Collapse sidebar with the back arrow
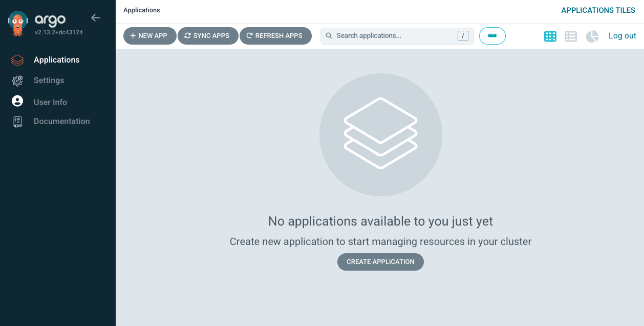The image size is (644, 326). point(95,18)
